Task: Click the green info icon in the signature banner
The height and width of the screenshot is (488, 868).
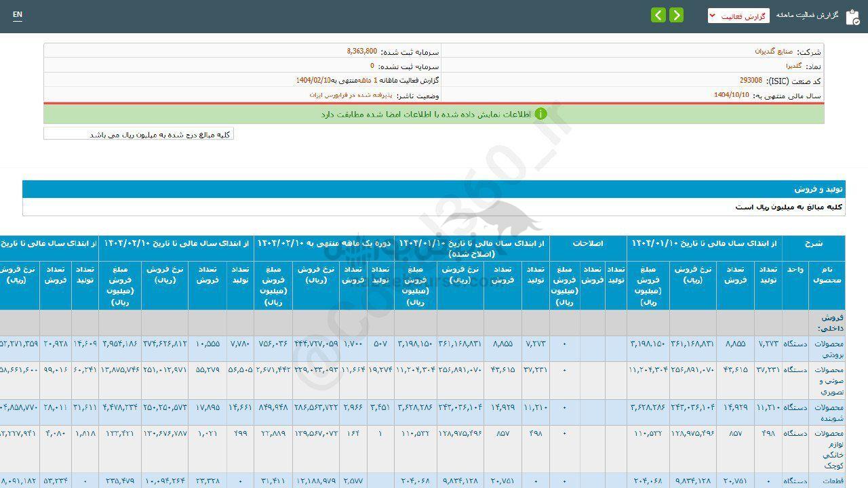Action: pyautogui.click(x=540, y=114)
